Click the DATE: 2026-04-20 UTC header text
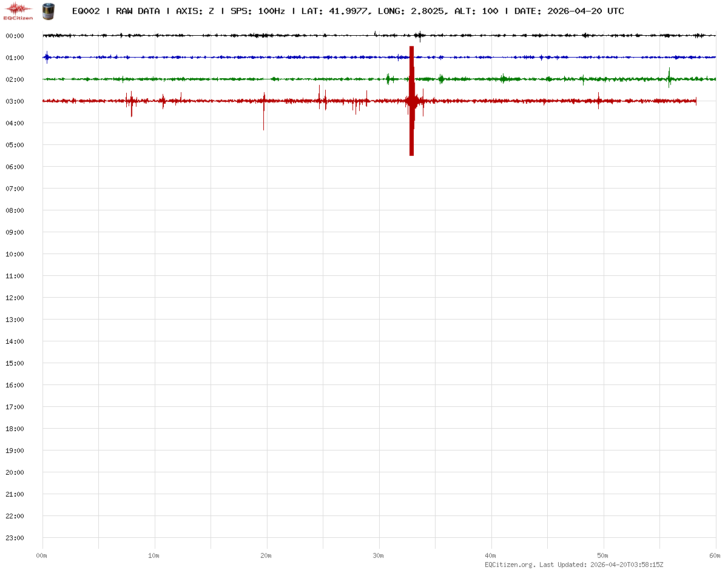This screenshot has width=728, height=570. (x=569, y=11)
